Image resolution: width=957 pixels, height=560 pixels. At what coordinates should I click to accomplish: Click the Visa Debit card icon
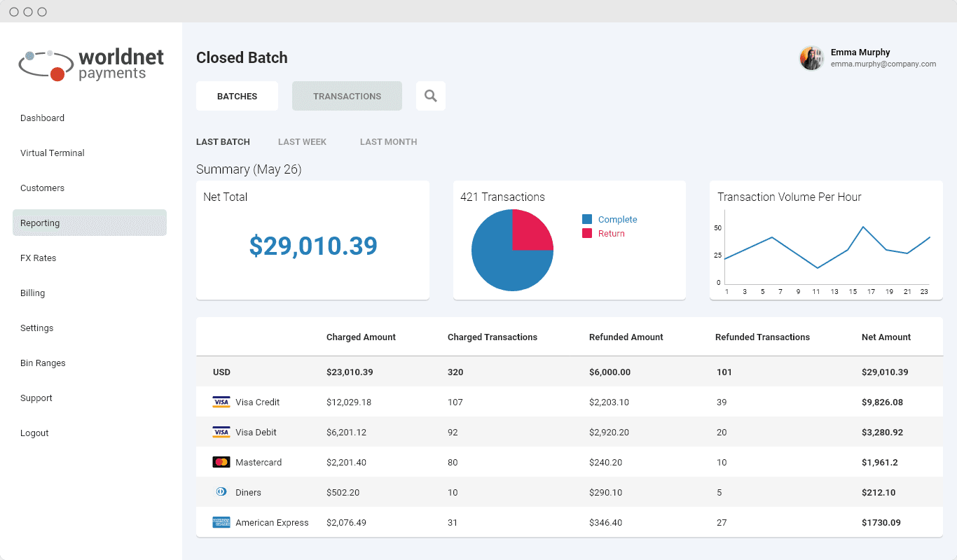(221, 432)
